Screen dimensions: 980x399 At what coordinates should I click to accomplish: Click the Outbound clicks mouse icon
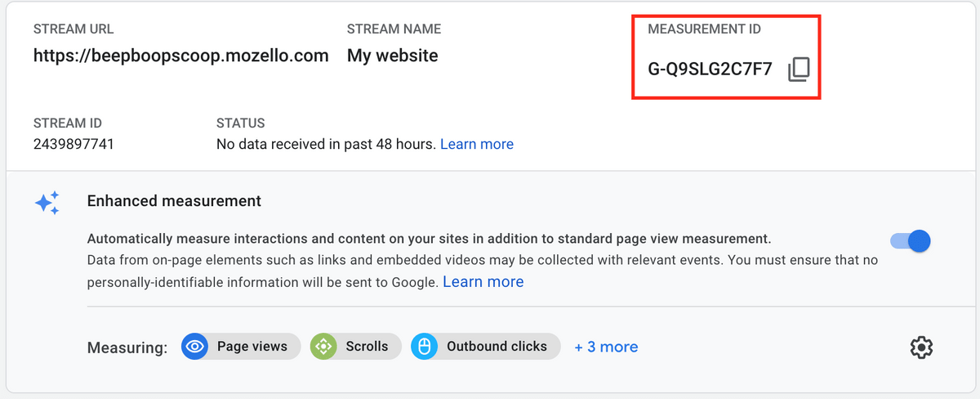point(425,347)
